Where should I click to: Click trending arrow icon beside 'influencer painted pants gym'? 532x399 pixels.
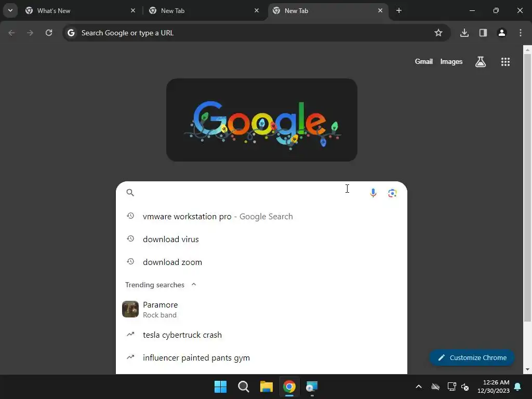[x=130, y=357]
